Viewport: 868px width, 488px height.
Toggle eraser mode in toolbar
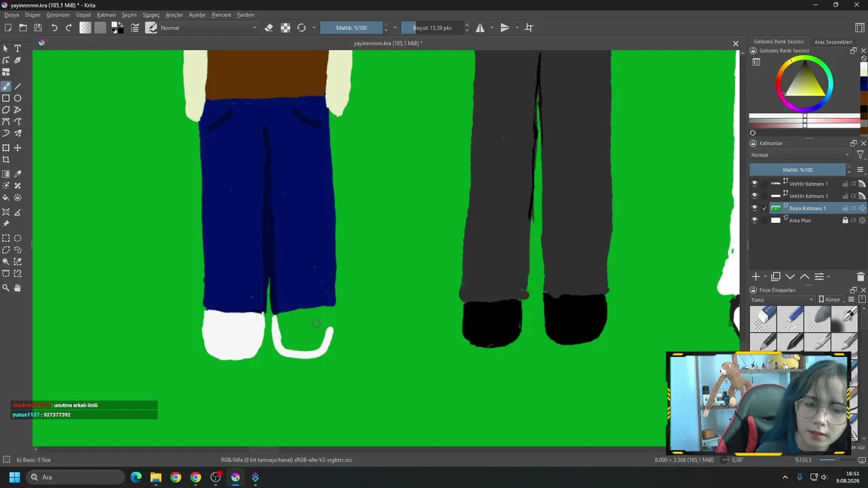pos(269,28)
